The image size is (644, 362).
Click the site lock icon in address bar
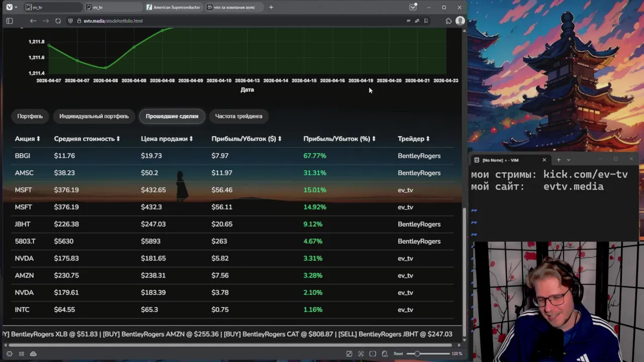79,21
